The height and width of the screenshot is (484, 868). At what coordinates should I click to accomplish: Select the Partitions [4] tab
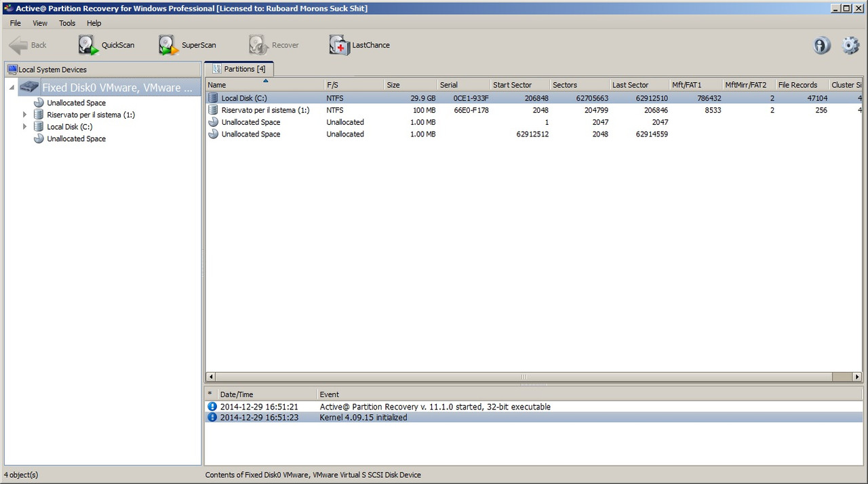[239, 69]
